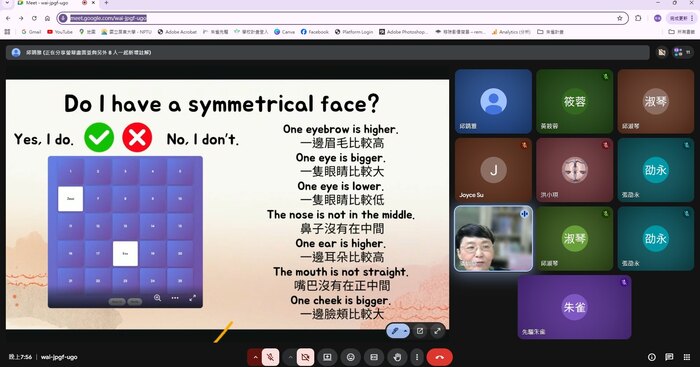Click the red X No icon
Image resolution: width=700 pixels, height=367 pixels.
(x=137, y=138)
